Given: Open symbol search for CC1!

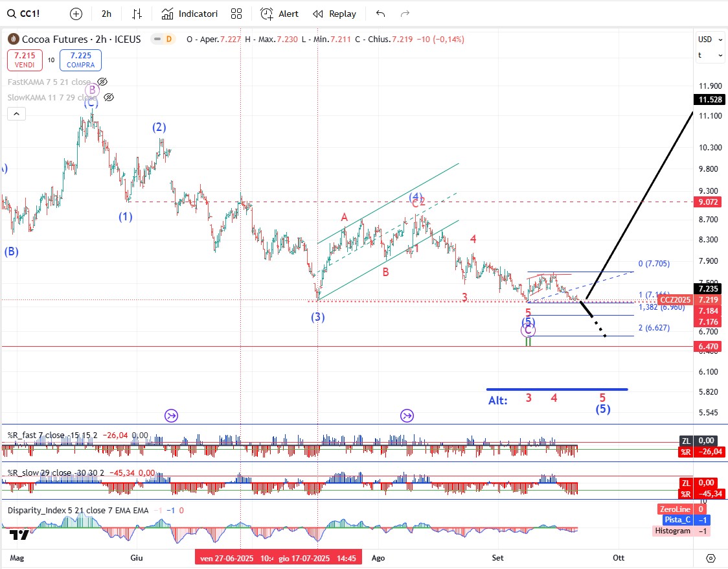Looking at the screenshot, I should click(24, 14).
